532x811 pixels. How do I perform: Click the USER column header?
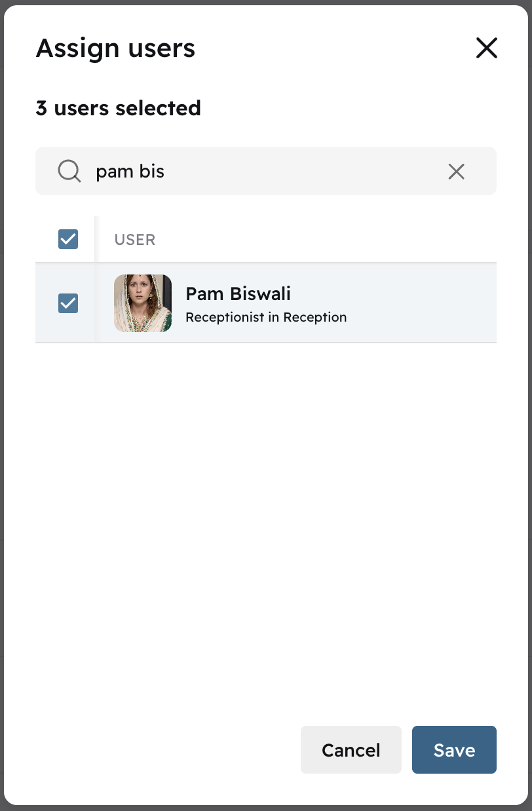(x=134, y=239)
